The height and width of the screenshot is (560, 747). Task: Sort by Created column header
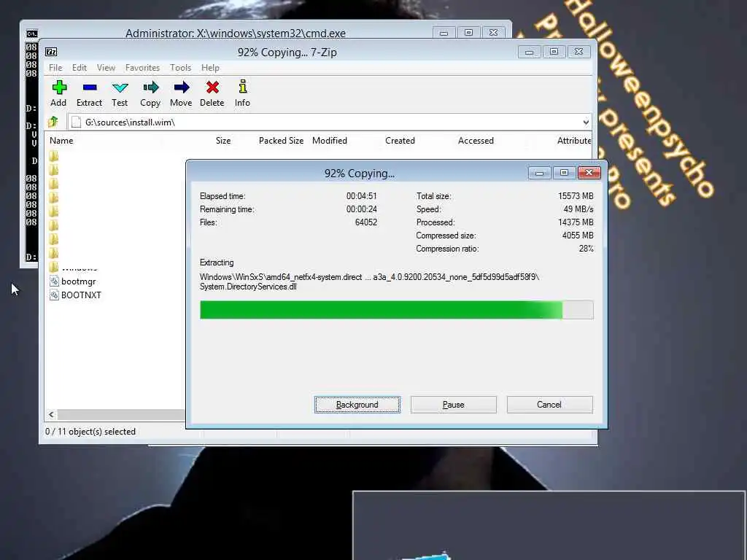click(400, 141)
